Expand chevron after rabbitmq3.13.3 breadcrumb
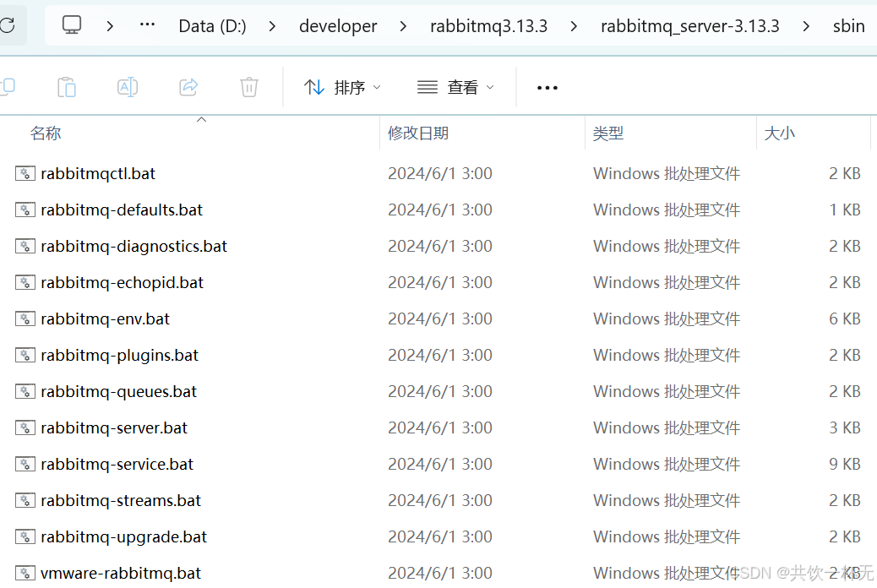Image resolution: width=877 pixels, height=588 pixels. [x=574, y=25]
